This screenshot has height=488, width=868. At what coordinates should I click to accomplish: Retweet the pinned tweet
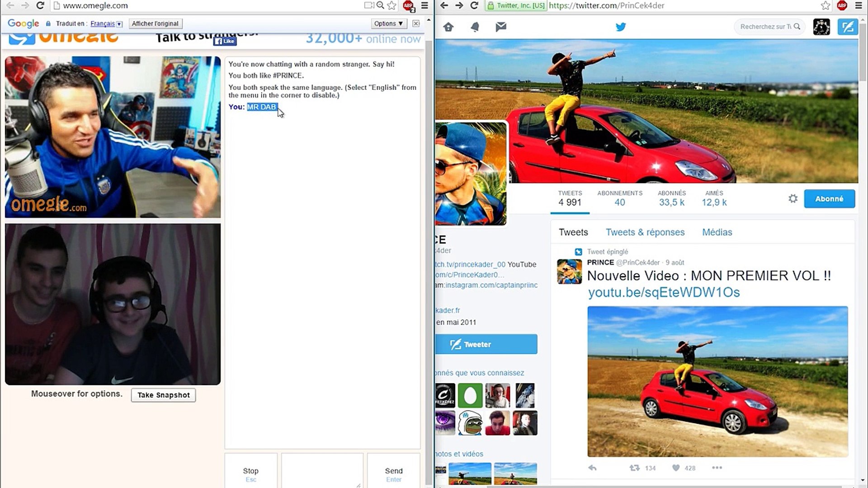635,468
